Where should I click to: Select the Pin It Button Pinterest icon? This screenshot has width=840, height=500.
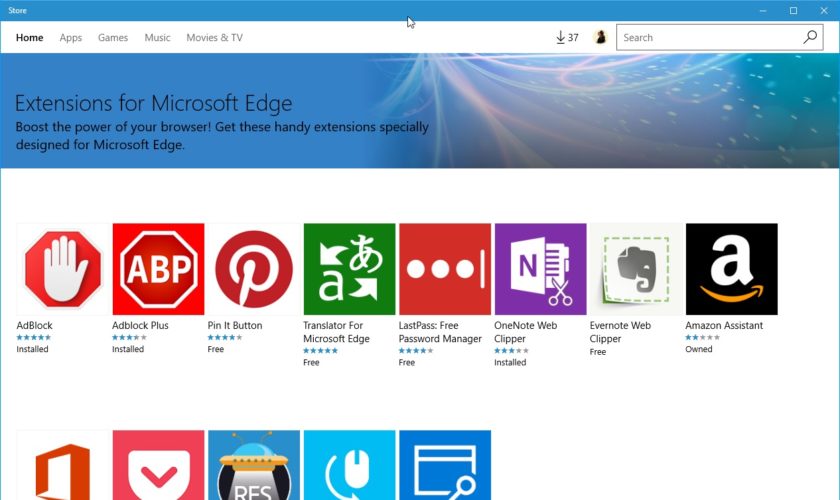click(254, 269)
